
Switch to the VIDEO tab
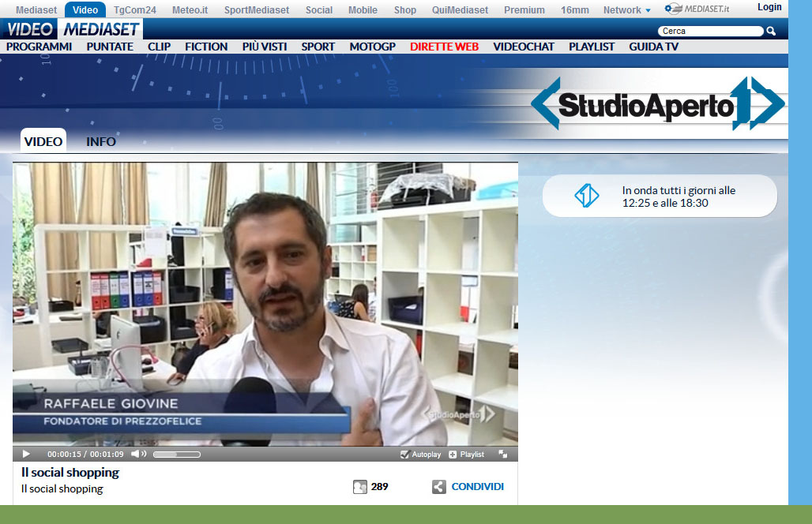pyautogui.click(x=43, y=141)
